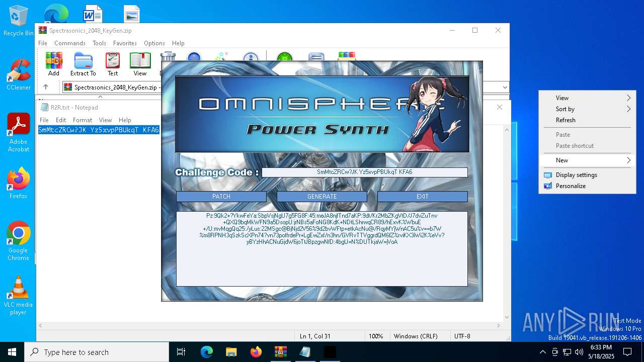Open WinRAR Favorites menu
Viewport: 644px width, 362px height.
click(x=125, y=43)
